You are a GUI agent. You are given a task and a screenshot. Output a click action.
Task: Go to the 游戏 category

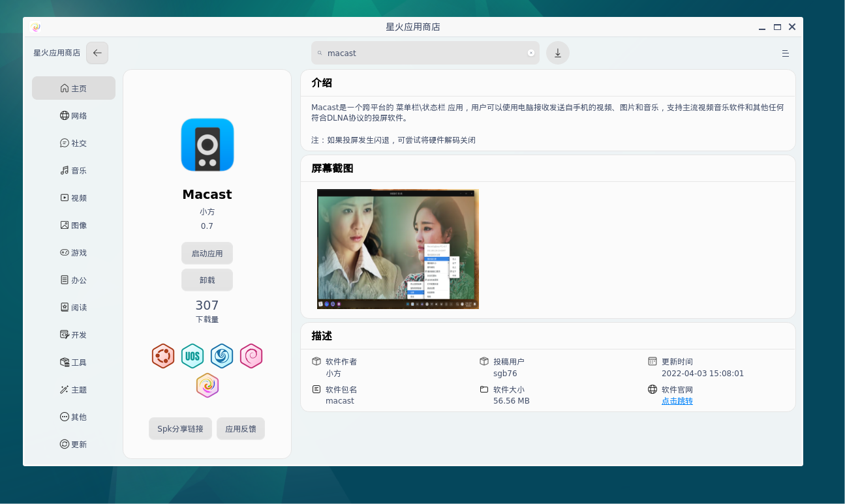[x=74, y=253]
